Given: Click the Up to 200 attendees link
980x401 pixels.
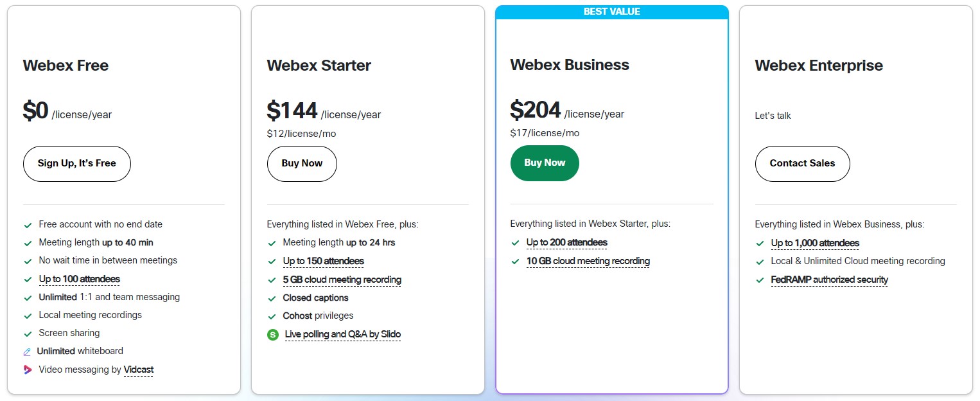Looking at the screenshot, I should click(x=566, y=242).
